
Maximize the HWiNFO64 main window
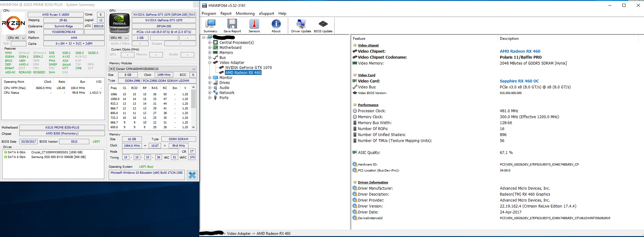[624, 5]
